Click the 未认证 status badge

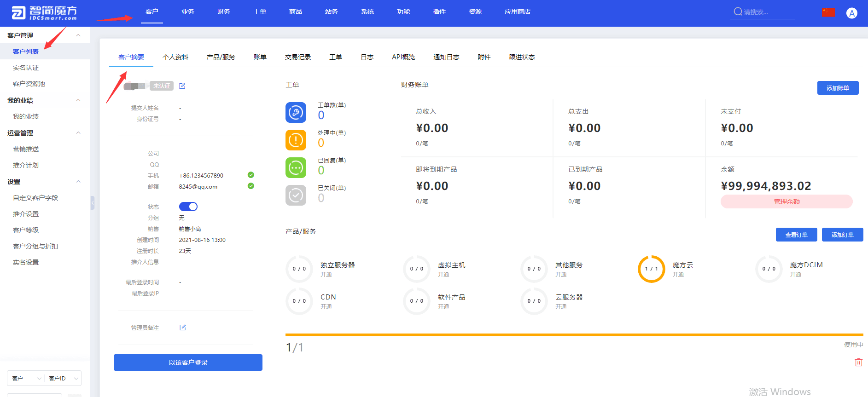[162, 86]
